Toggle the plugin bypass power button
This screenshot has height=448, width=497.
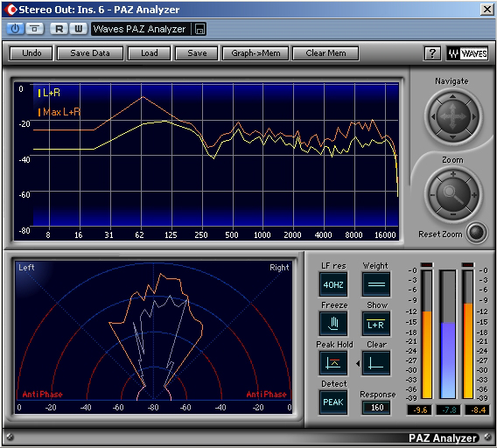[x=15, y=29]
